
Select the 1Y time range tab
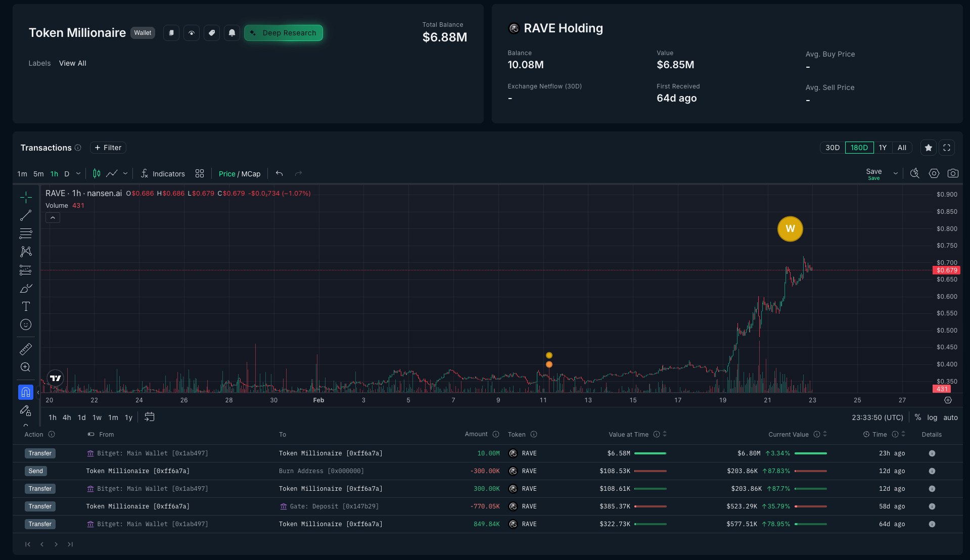[x=883, y=148]
